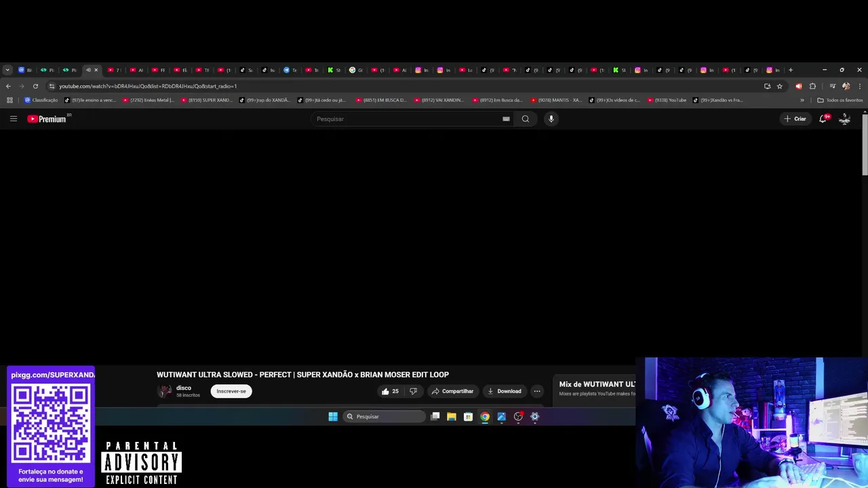Open the Todos os favoritos folder
The image size is (868, 488).
point(840,100)
